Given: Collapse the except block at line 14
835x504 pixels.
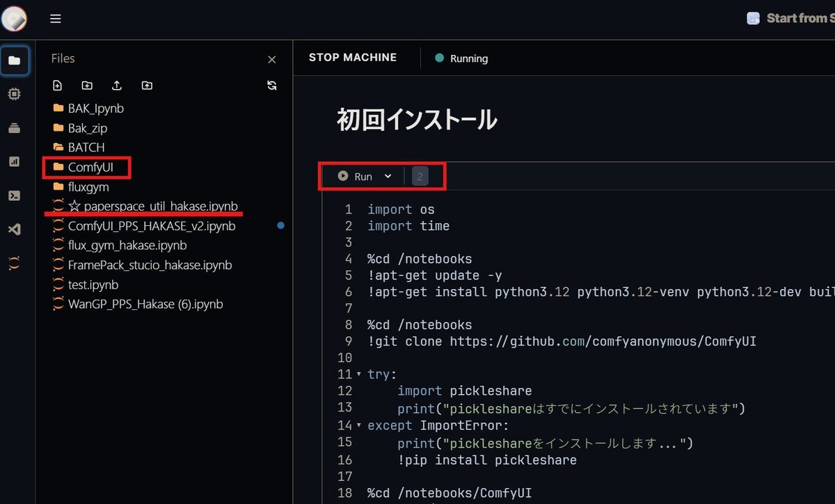Looking at the screenshot, I should pos(359,425).
